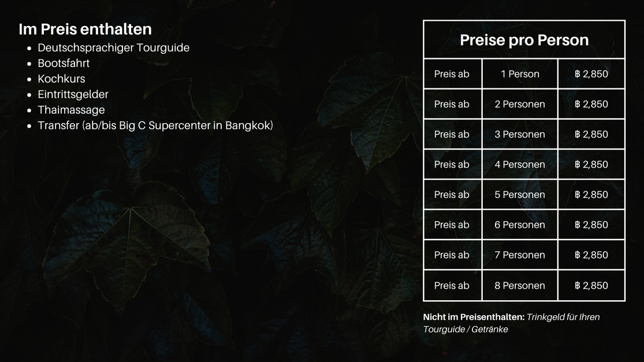Select the '2 Personen' table cell
The width and height of the screenshot is (644, 362).
[520, 105]
